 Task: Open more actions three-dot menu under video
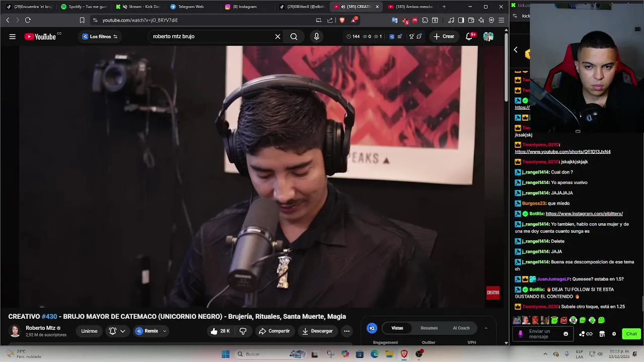coord(347,331)
